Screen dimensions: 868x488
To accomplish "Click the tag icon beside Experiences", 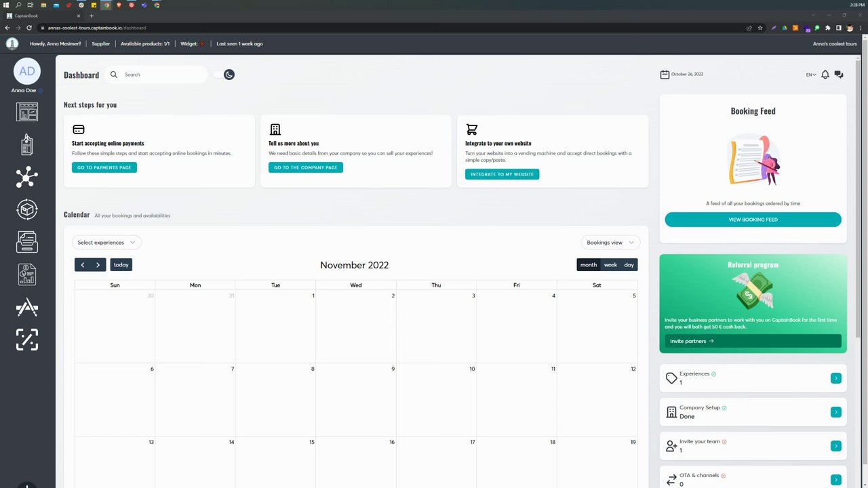I will point(671,378).
